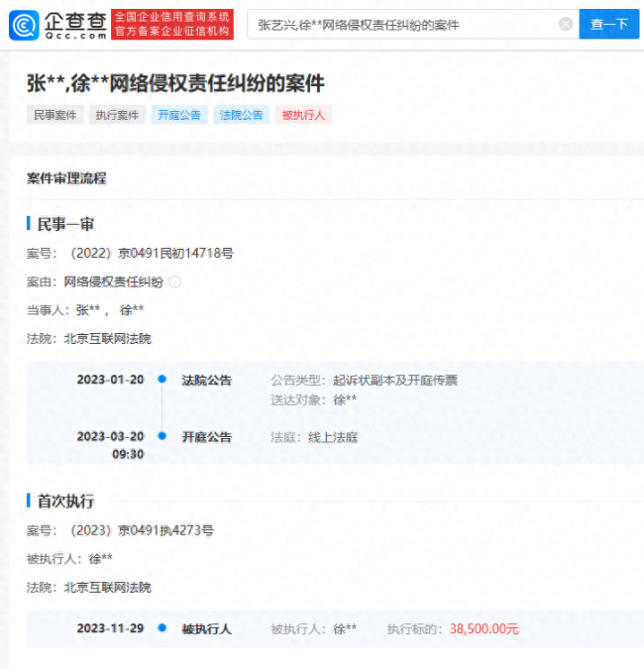Screen dimensions: 644x669
Task: Click the 民事一审 section heading
Action: 65,224
